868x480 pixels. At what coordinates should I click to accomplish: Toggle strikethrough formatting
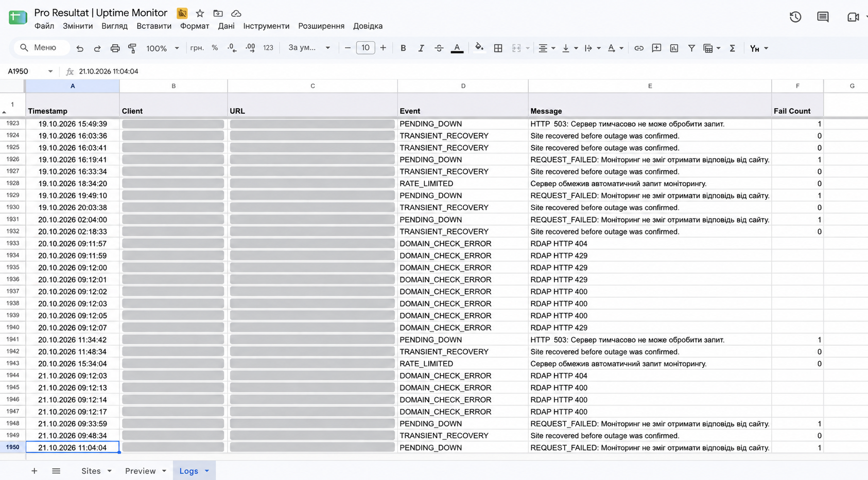point(439,48)
